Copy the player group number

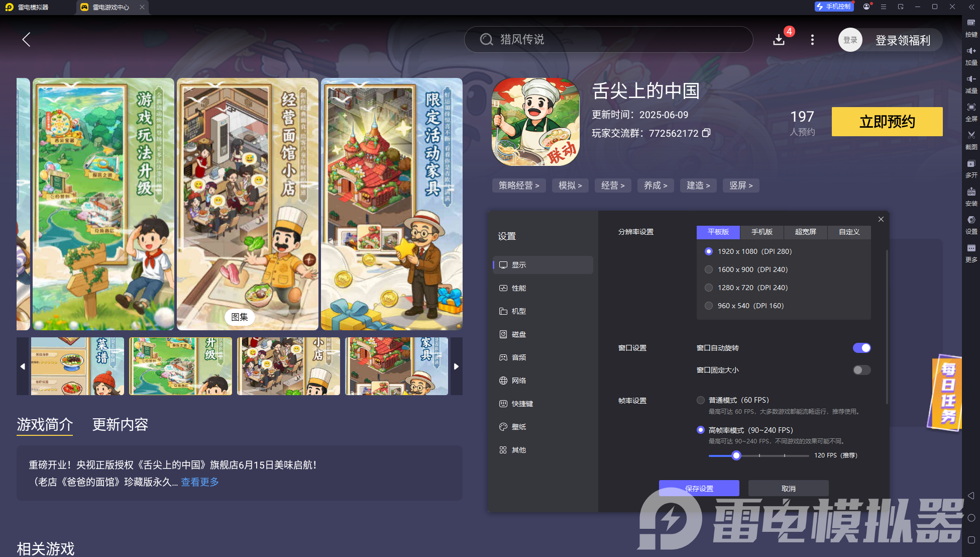(706, 133)
